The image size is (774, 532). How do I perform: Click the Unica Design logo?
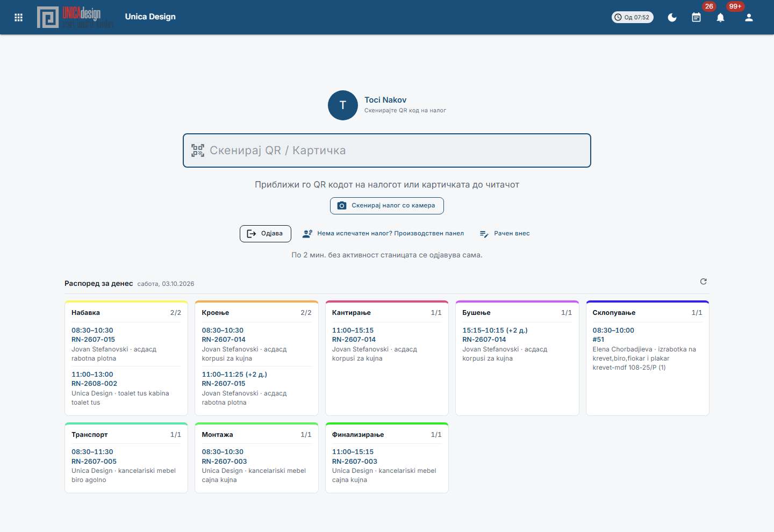point(75,17)
